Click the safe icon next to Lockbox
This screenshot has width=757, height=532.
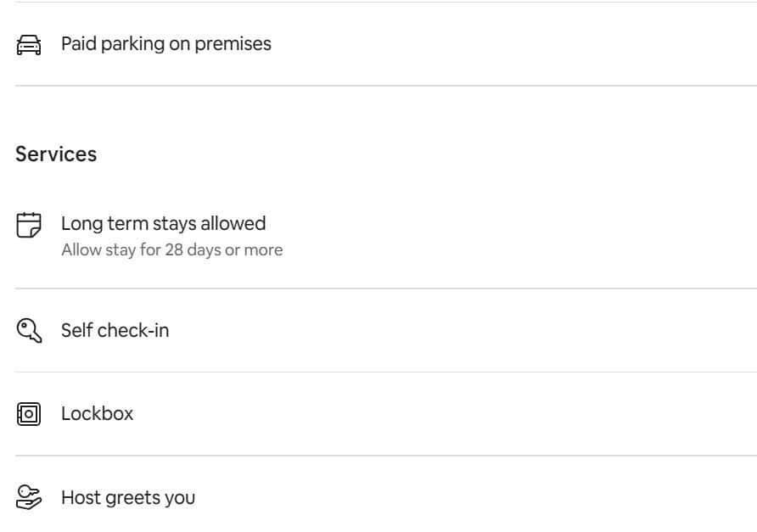point(29,414)
